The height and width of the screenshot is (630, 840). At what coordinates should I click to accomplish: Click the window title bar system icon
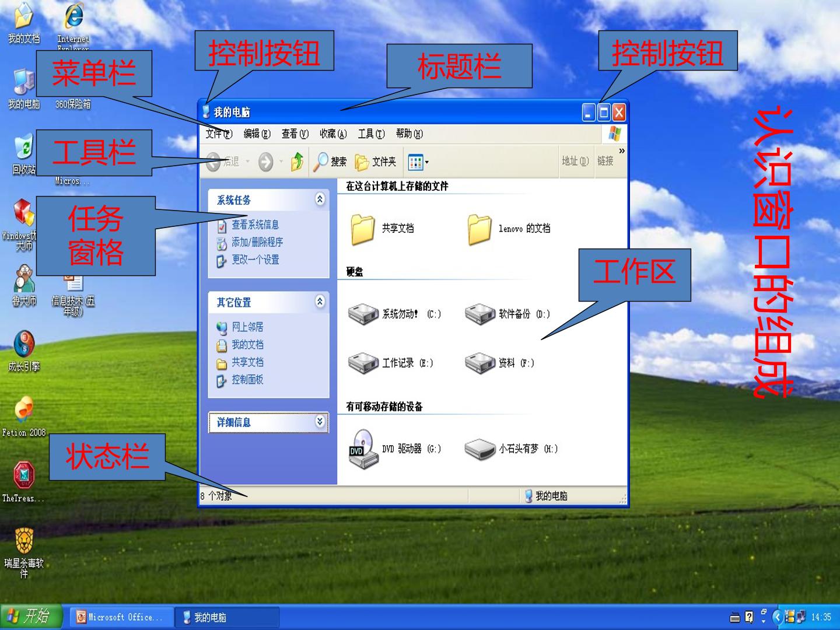[x=206, y=111]
